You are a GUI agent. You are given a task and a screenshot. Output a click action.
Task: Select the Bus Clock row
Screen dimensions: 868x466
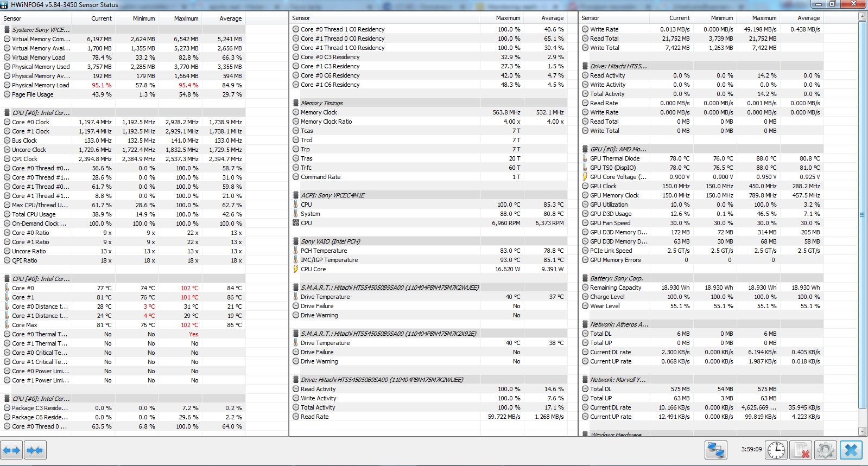click(123, 141)
